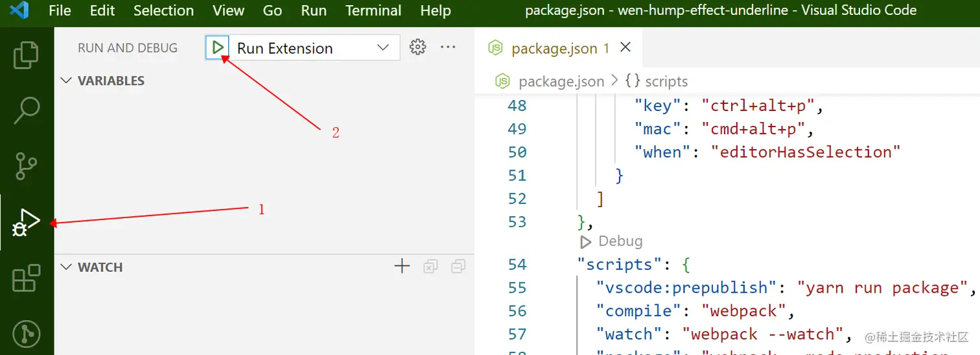
Task: Click the Debug CodeLens above scripts
Action: point(612,241)
